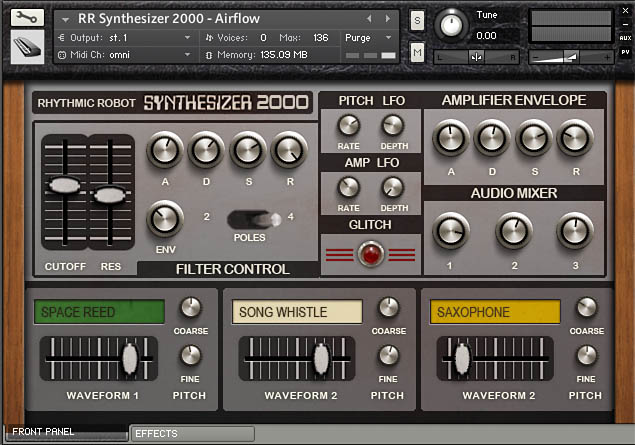Viewport: 635px width, 445px height.
Task: Click the filter envelope D knob
Action: tap(206, 150)
